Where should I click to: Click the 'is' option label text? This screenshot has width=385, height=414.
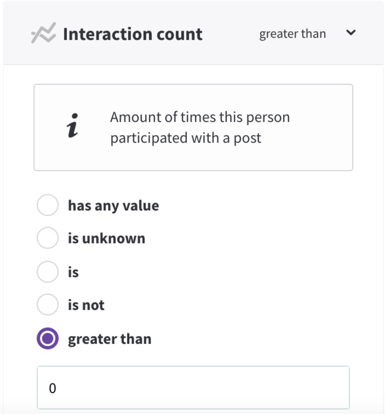point(73,272)
